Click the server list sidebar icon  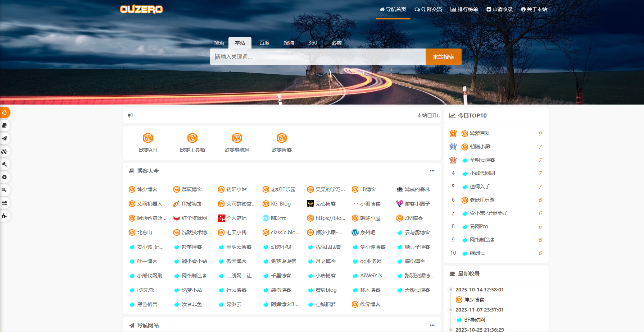click(5, 203)
